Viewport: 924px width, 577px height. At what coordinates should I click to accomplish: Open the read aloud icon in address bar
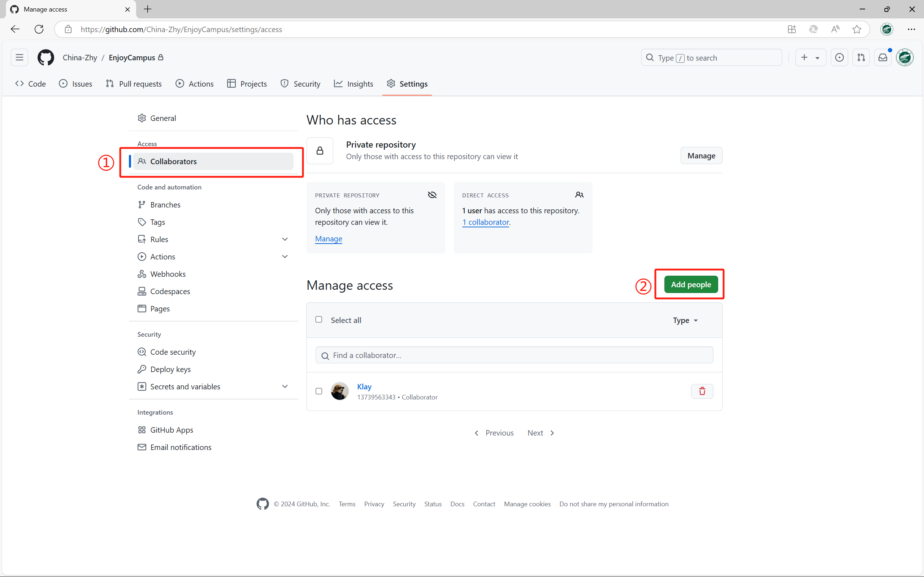coord(835,29)
